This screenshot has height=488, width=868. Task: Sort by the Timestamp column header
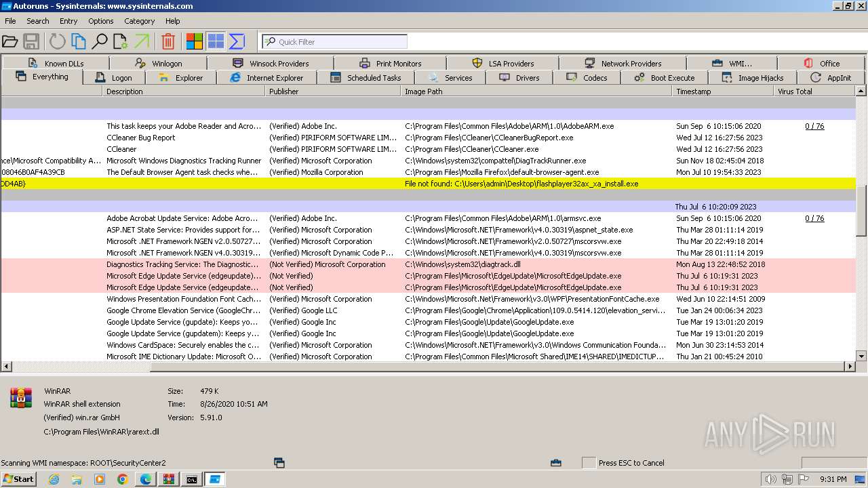pyautogui.click(x=724, y=91)
